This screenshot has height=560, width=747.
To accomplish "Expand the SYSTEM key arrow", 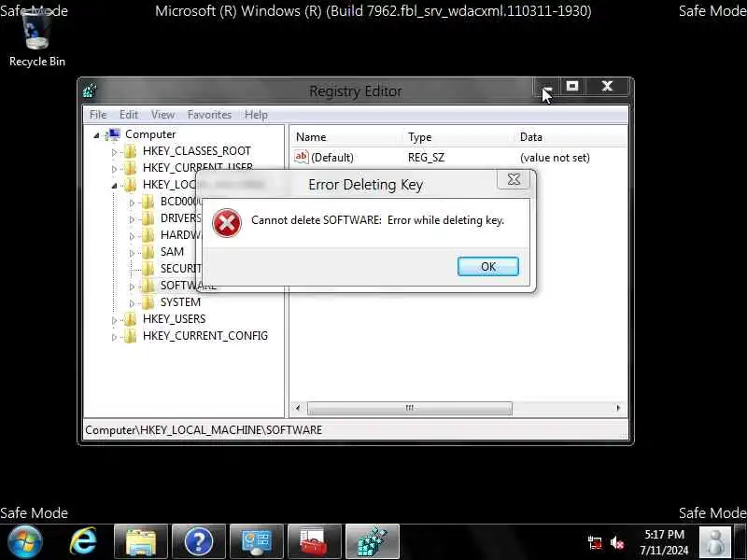I will coord(132,303).
